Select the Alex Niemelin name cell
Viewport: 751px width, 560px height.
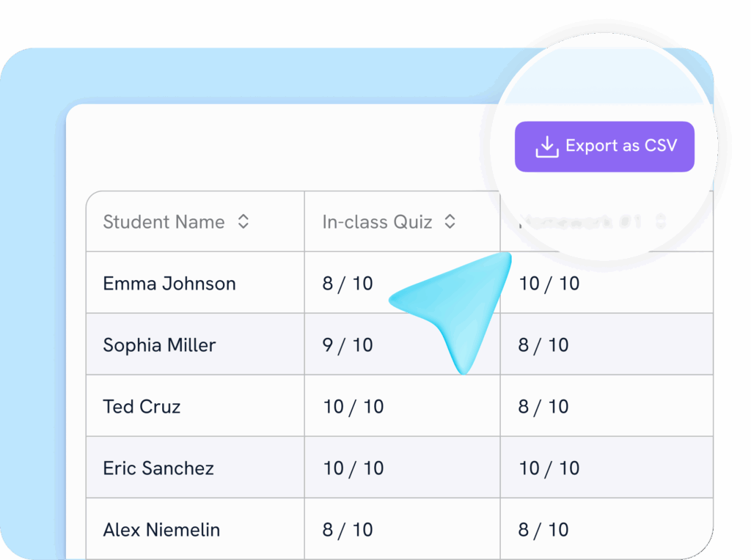tap(161, 530)
